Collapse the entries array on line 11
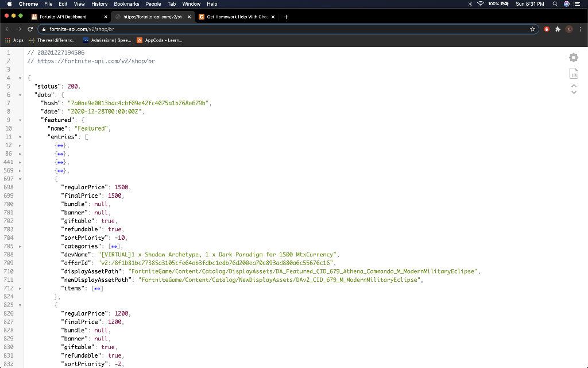 tap(19, 137)
